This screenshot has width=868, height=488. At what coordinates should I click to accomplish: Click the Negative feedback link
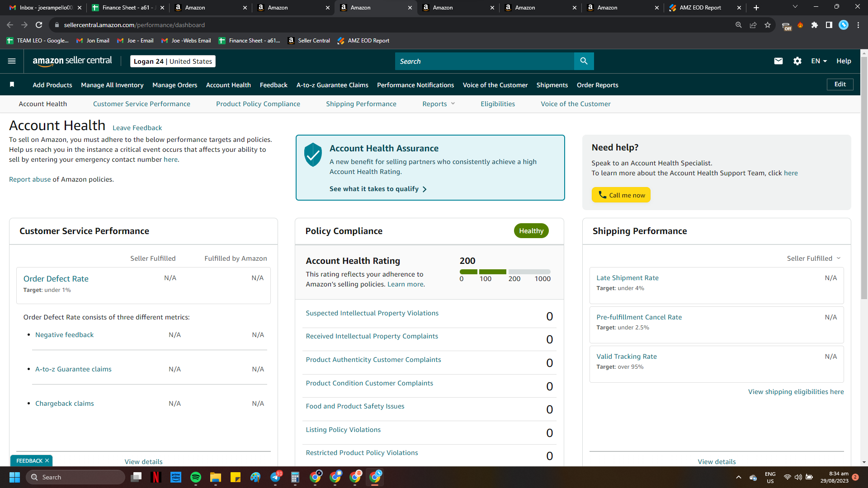65,335
